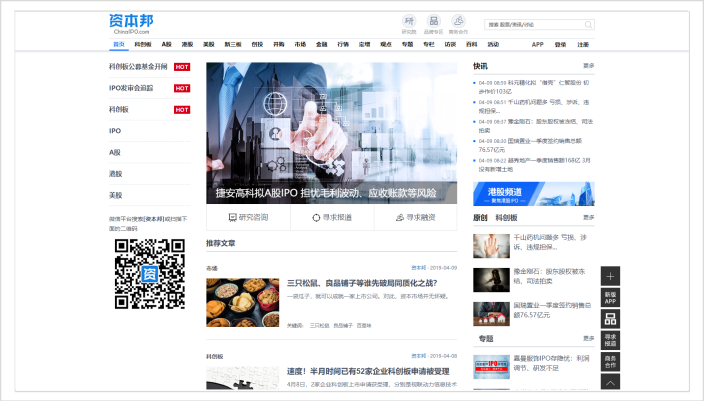Open 美股 in the top navigation bar
Image resolution: width=704 pixels, height=401 pixels.
pos(209,44)
